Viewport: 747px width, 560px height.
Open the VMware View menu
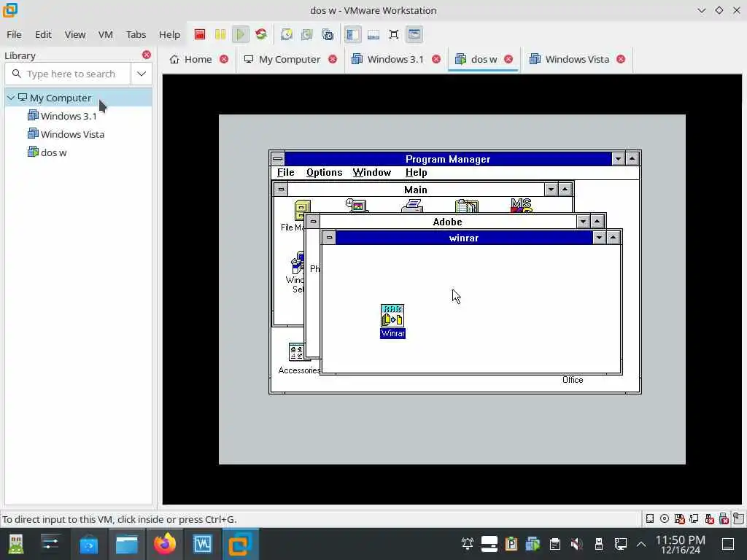75,34
